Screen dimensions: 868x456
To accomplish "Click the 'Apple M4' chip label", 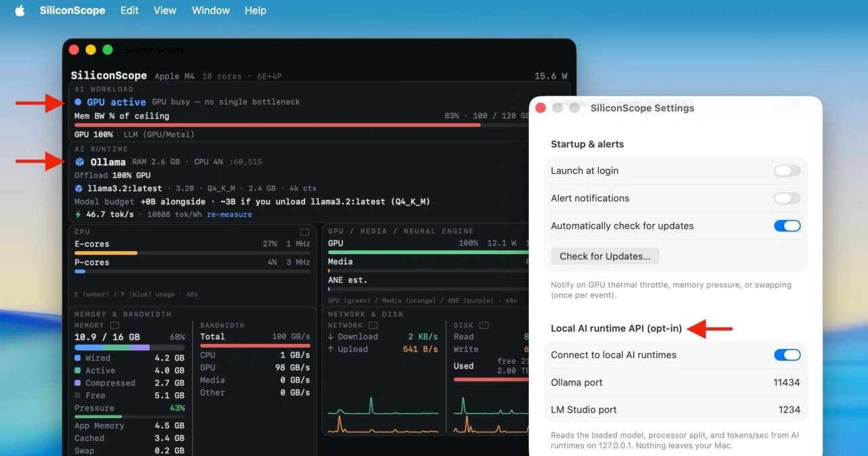I will [x=176, y=77].
